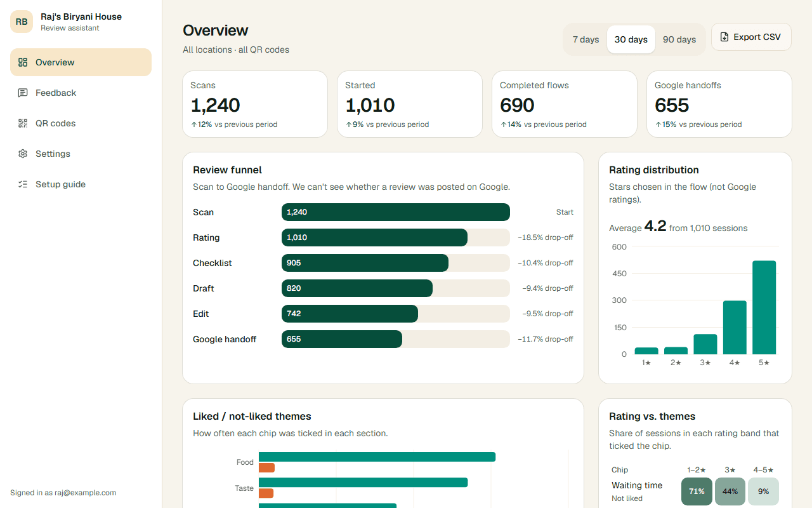The width and height of the screenshot is (812, 508).
Task: Open the QR codes page
Action: (81, 123)
